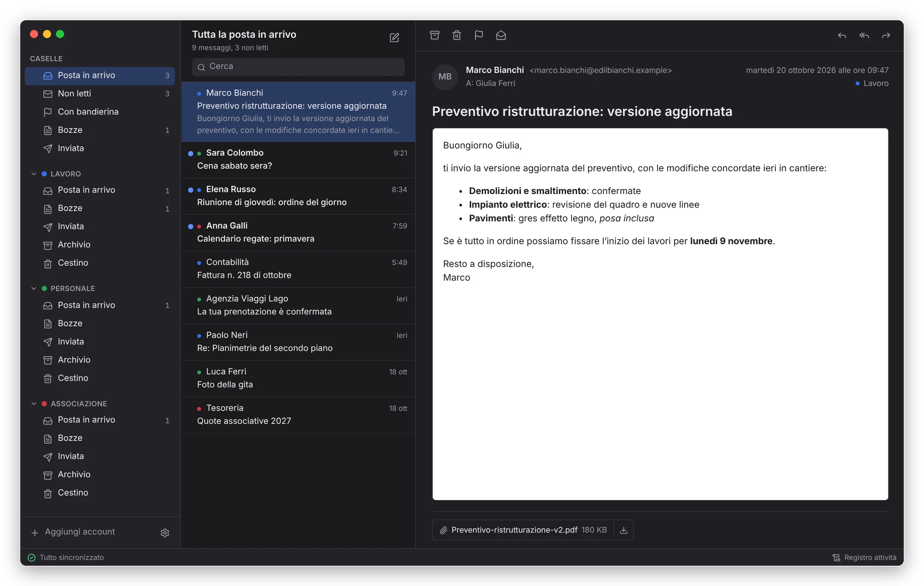The image size is (924, 586).
Task: Compose a new message with the pencil icon
Action: pyautogui.click(x=394, y=37)
